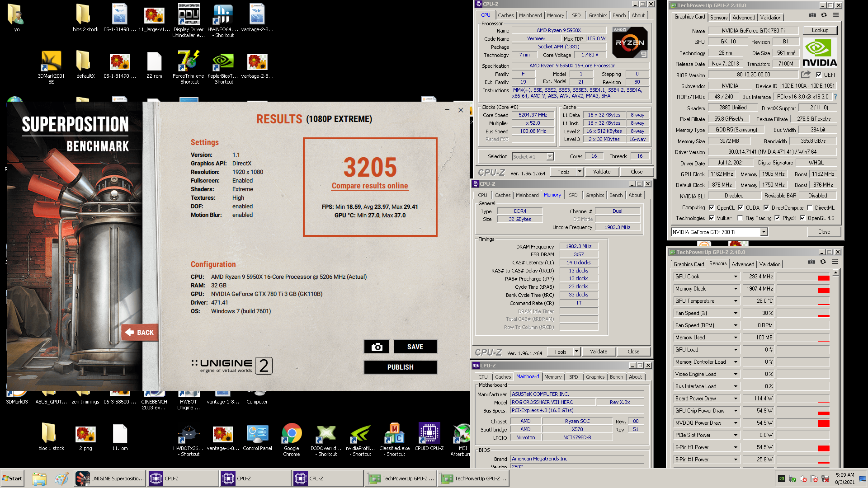Open KeplerBiosTweaker shortcut on desktop
Screen dimensions: 868x488
tap(223, 67)
